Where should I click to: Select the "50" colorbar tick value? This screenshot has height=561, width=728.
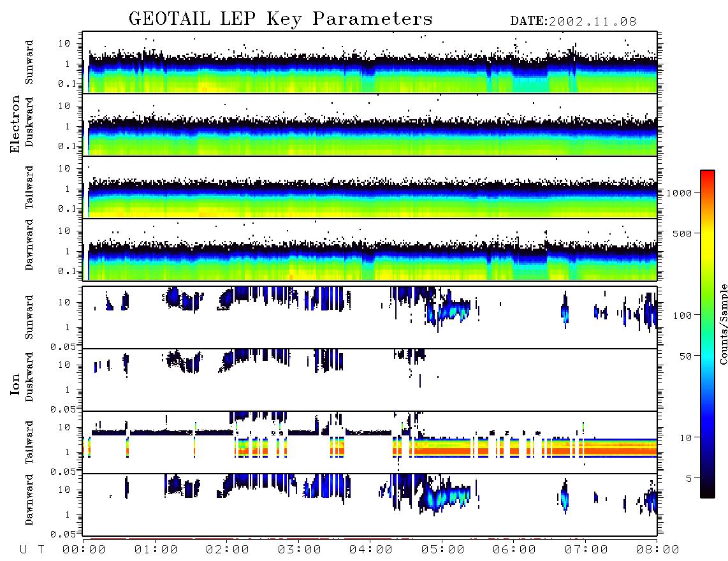686,356
